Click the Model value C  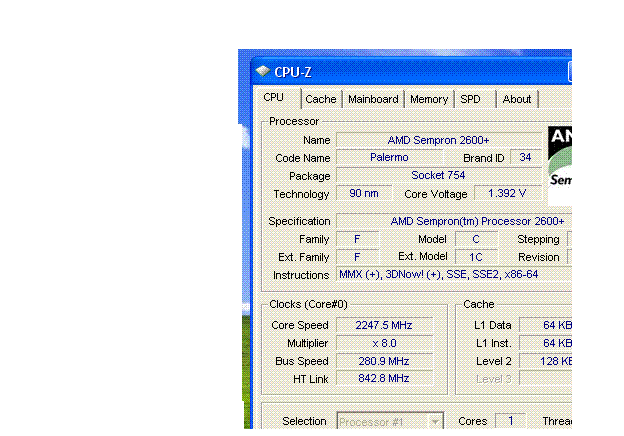point(476,239)
